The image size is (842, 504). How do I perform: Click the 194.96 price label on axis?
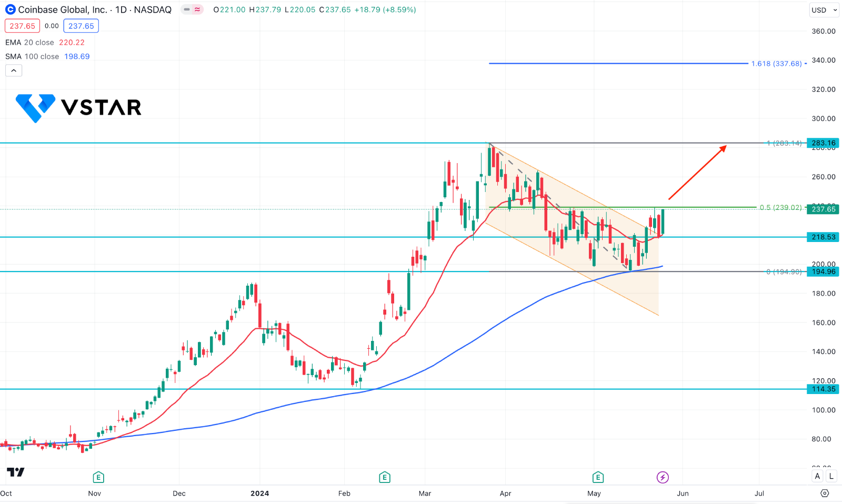pos(824,271)
